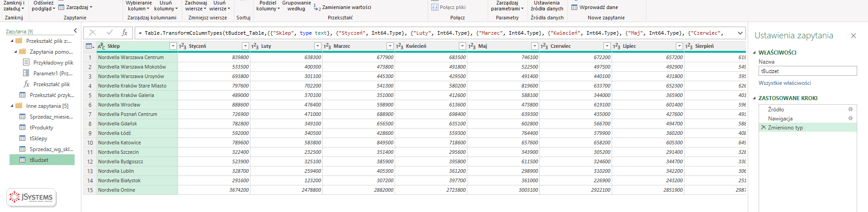Image resolution: width=868 pixels, height=212 pixels.
Task: Click the Zamienianie wartości replace icon
Action: coord(317,7)
